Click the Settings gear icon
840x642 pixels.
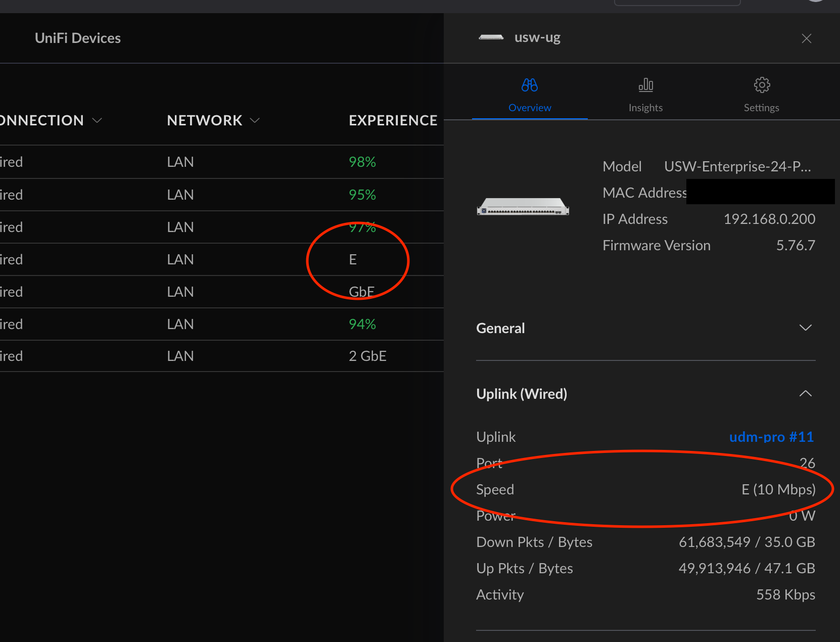(762, 85)
